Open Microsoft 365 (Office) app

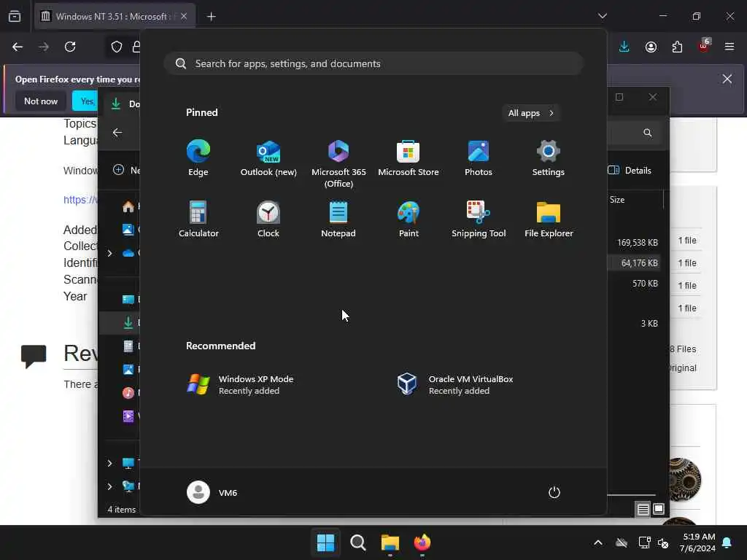pyautogui.click(x=338, y=164)
